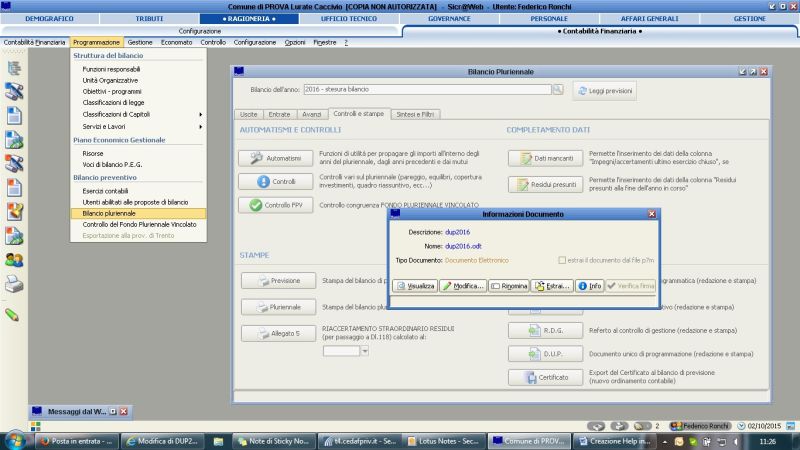This screenshot has height=450, width=800.
Task: Open the date dropdown under Riaccertamento Straordinario Residui
Action: [365, 351]
